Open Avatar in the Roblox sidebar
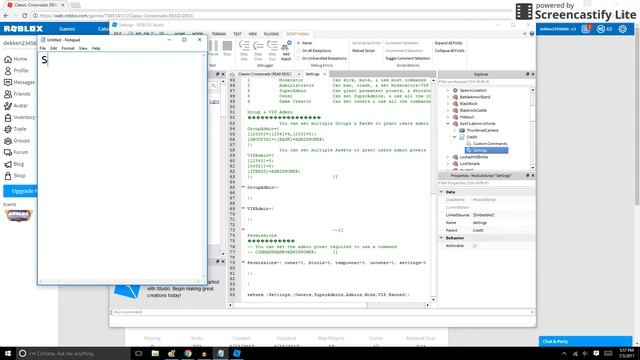Screen dimensions: 640x360 [x=16, y=106]
